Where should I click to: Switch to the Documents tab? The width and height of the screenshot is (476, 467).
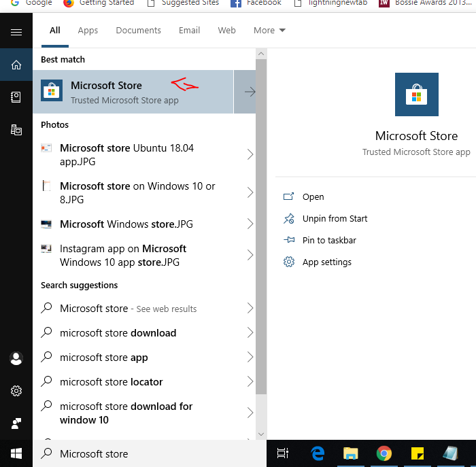click(138, 31)
